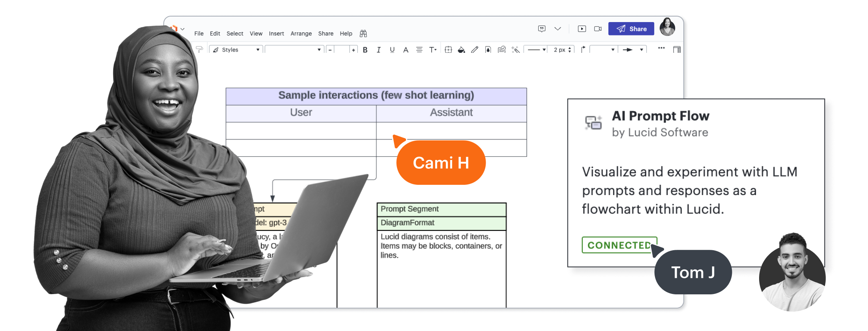Open the Insert menu
This screenshot has height=331, width=868.
[x=276, y=33]
